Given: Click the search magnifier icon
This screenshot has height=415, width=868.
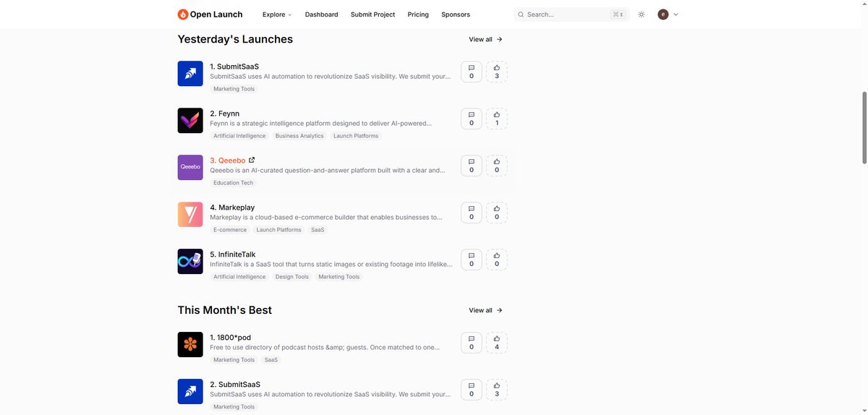Looking at the screenshot, I should point(521,14).
